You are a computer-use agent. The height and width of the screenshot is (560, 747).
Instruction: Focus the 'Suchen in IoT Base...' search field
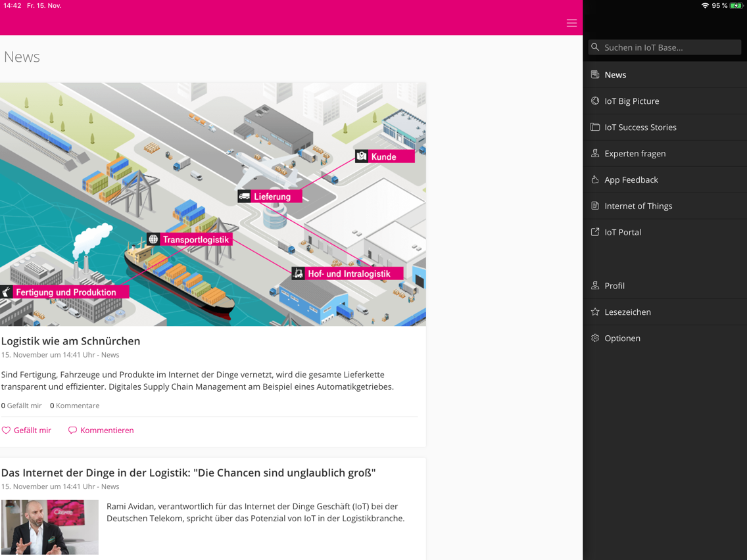[665, 47]
